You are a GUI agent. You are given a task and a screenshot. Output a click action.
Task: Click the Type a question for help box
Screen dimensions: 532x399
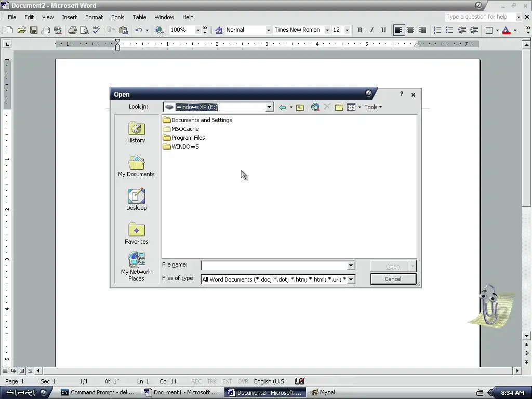pos(480,17)
